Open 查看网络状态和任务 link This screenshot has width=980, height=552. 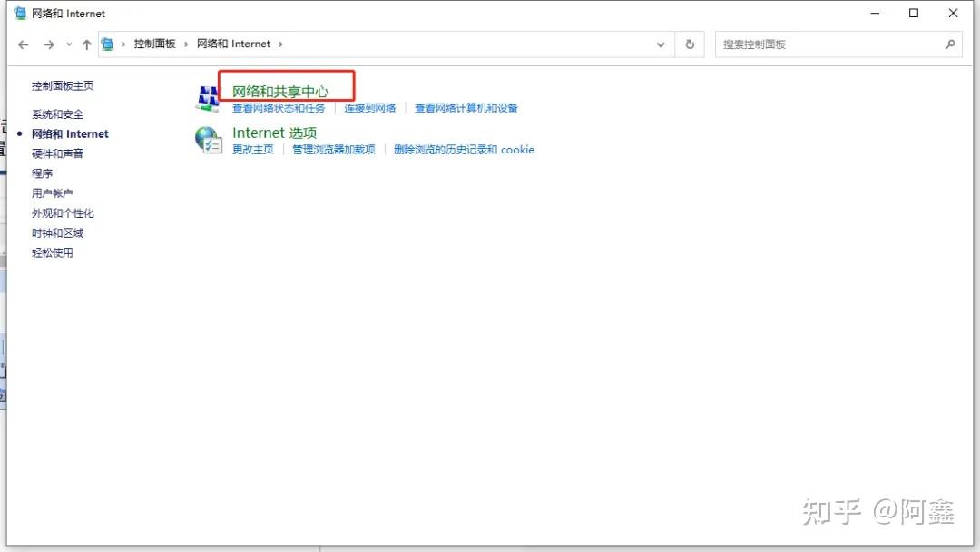279,108
